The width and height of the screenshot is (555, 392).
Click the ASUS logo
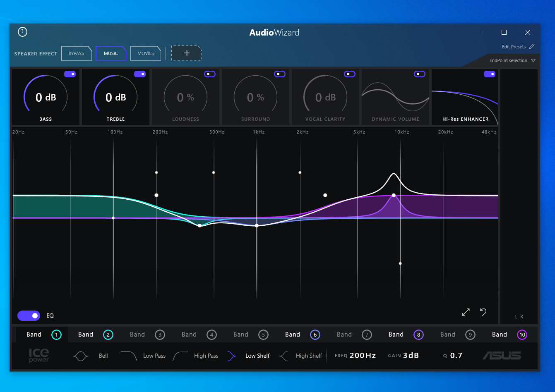[x=502, y=356]
